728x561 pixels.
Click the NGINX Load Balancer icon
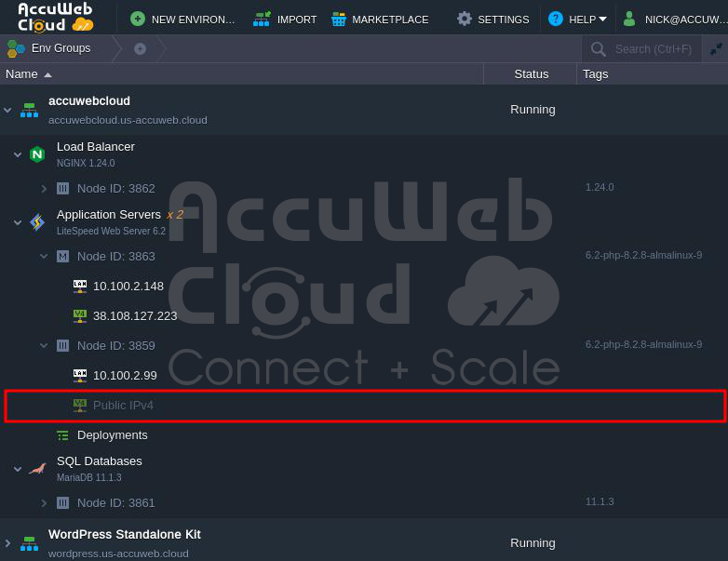[37, 154]
